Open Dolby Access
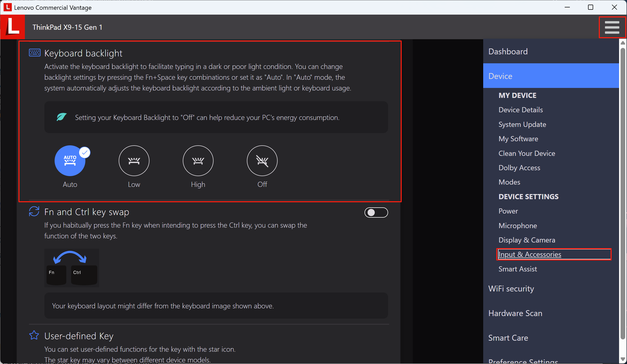The image size is (627, 364). pos(519,168)
